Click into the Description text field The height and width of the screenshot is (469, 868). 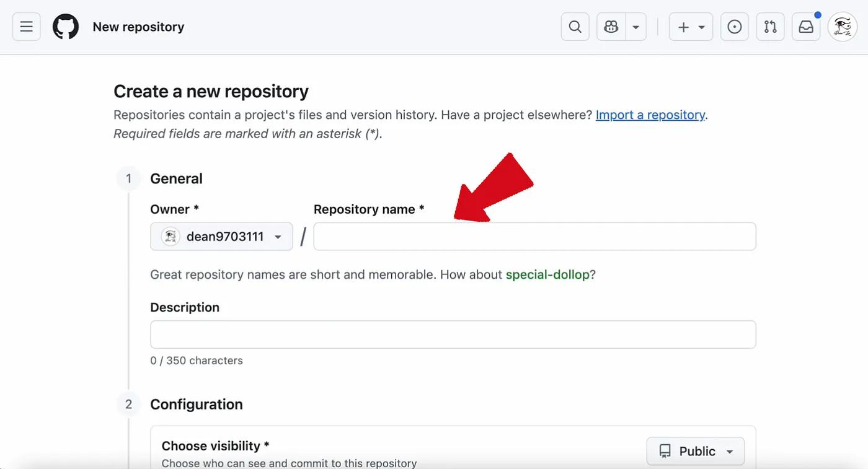[x=453, y=335]
